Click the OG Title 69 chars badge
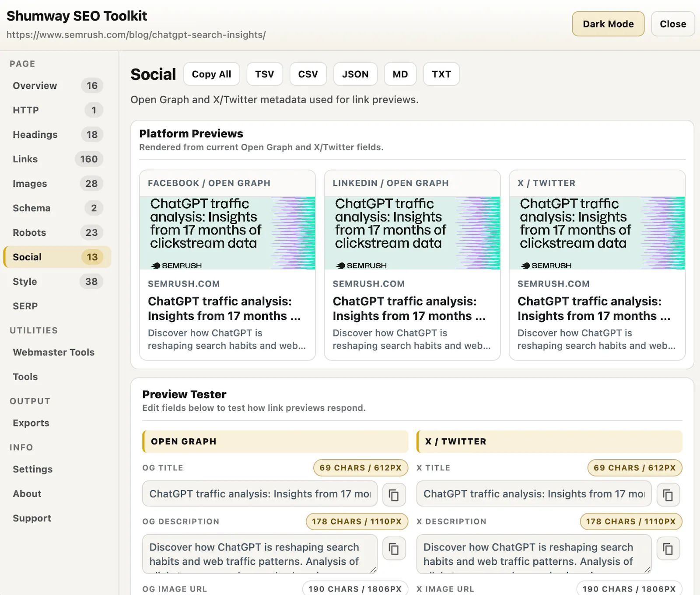This screenshot has width=700, height=595. click(360, 468)
